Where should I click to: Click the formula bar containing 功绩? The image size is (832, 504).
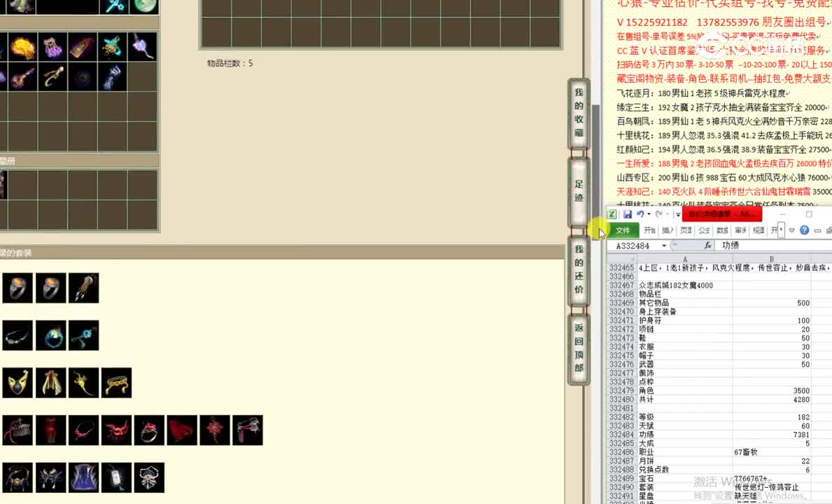[x=775, y=246]
